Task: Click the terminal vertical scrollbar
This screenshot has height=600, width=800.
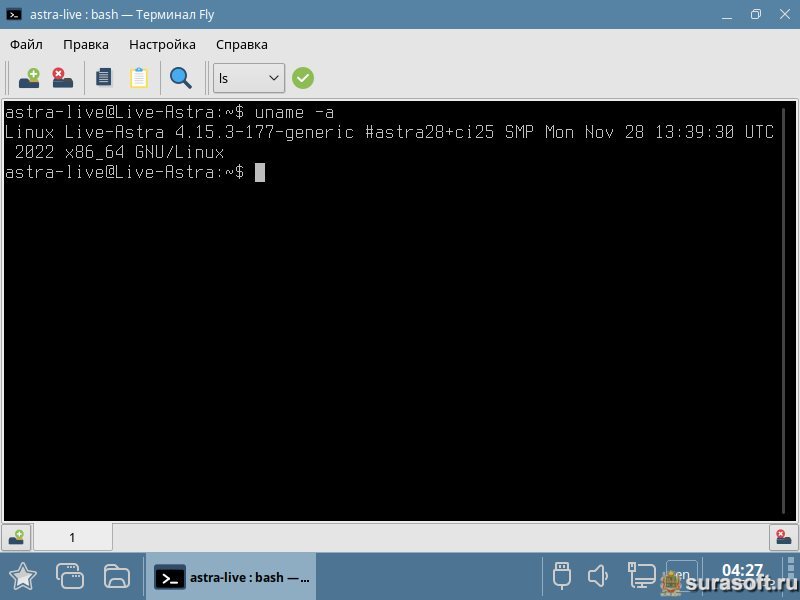Action: click(784, 311)
